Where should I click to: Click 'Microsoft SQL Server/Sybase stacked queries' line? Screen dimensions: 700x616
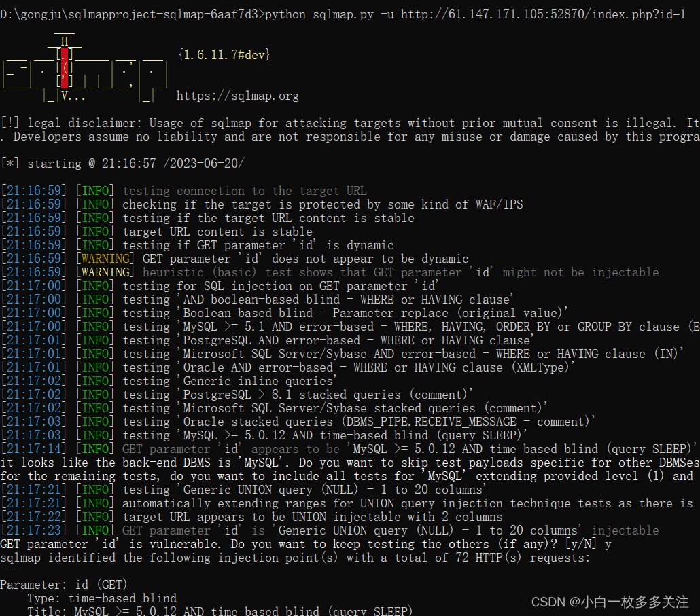point(274,408)
